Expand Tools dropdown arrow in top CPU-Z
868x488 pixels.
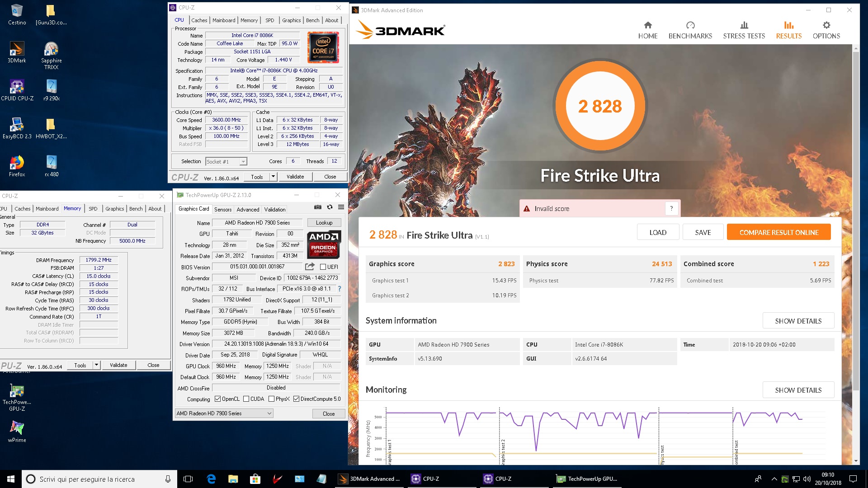click(273, 177)
